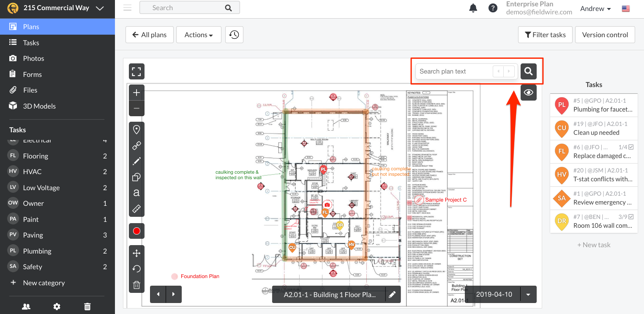The image size is (644, 314).
Task: Expand the 215 Commercial Way project selector
Action: [x=99, y=8]
